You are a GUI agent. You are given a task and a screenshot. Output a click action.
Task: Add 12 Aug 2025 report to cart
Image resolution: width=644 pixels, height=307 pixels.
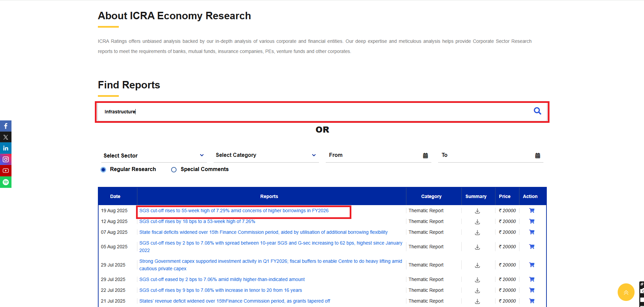pos(532,221)
